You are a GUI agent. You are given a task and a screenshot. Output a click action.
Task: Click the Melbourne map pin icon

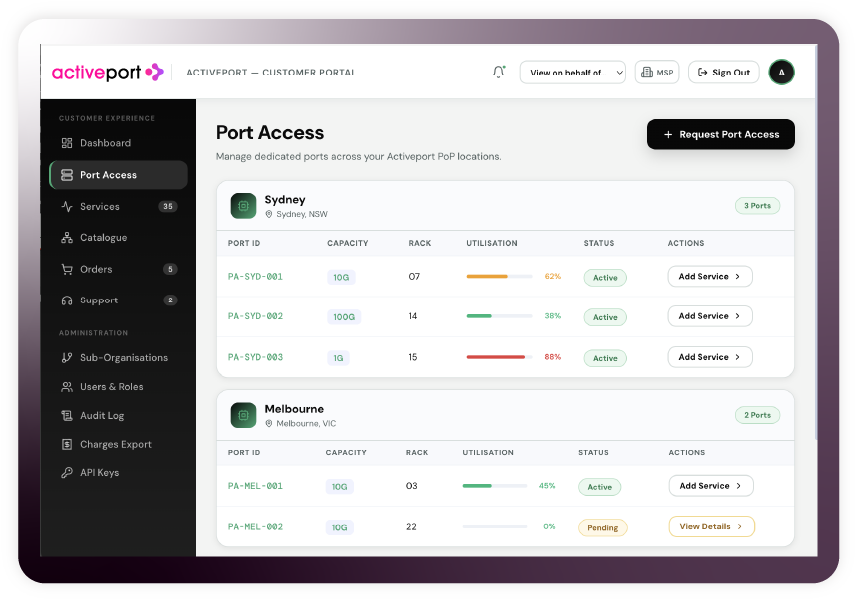tap(269, 424)
